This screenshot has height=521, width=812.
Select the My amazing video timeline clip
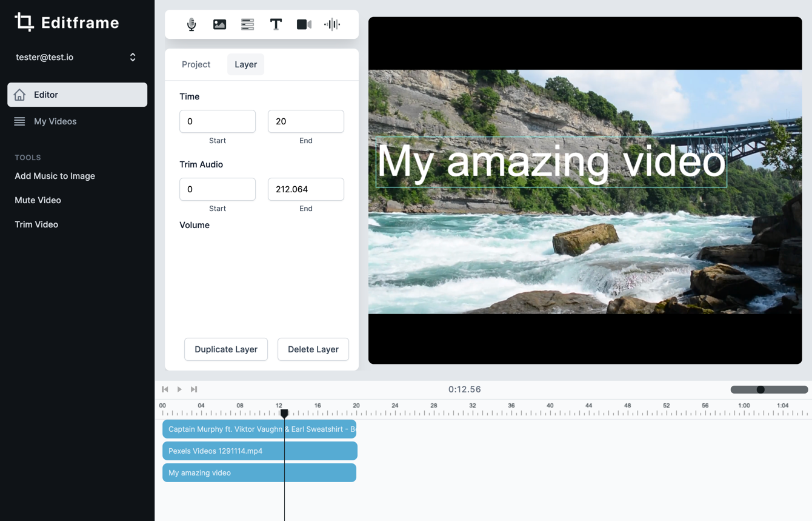tap(259, 472)
